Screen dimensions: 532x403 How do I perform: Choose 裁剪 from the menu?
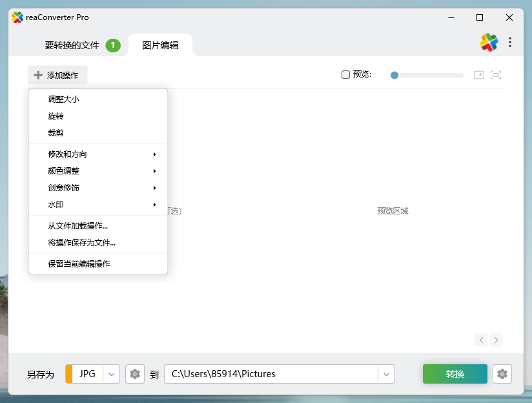point(97,133)
